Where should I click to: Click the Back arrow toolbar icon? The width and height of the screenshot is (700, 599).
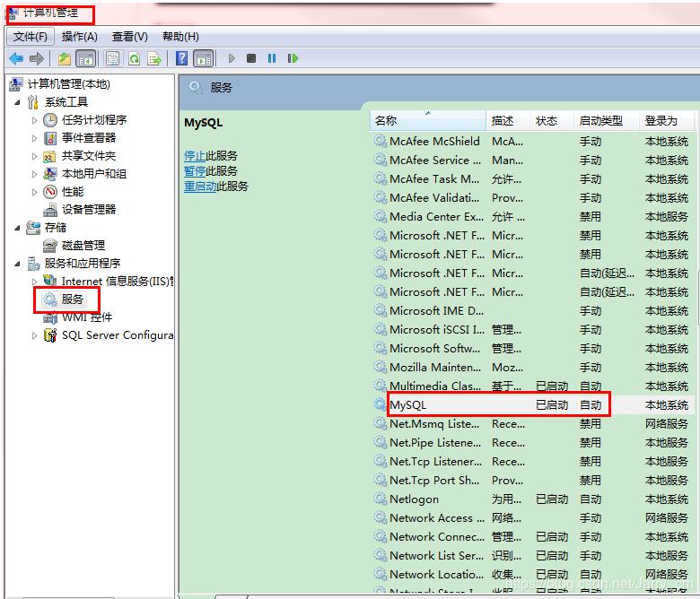point(16,58)
